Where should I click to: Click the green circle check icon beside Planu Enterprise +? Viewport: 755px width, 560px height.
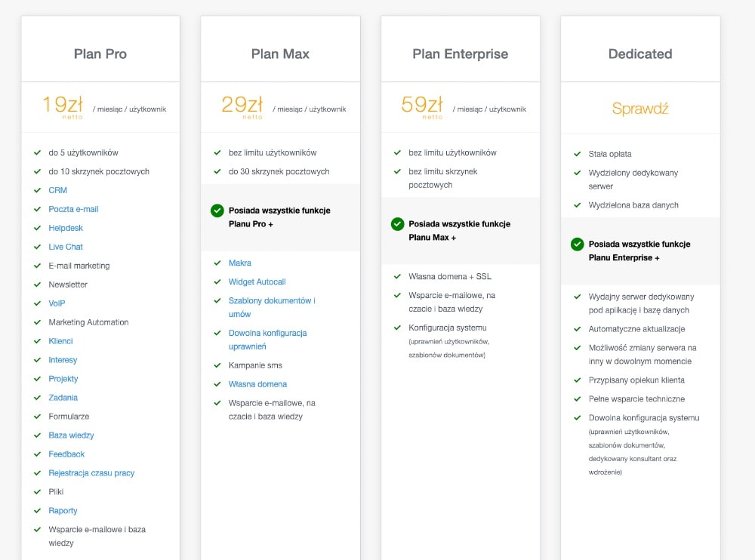(577, 245)
